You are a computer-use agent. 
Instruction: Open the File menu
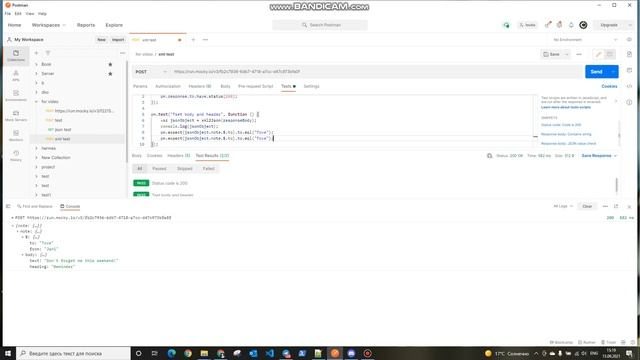(x=8, y=13)
